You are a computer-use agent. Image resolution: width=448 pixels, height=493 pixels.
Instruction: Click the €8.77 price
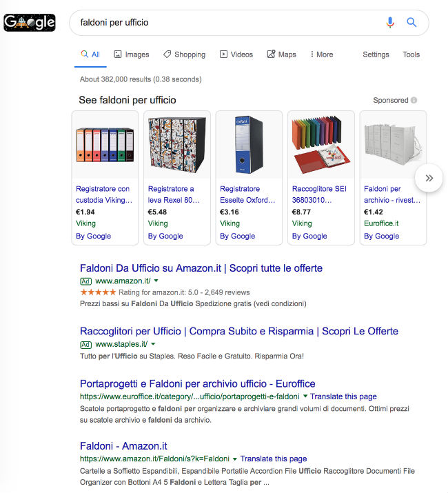click(301, 212)
